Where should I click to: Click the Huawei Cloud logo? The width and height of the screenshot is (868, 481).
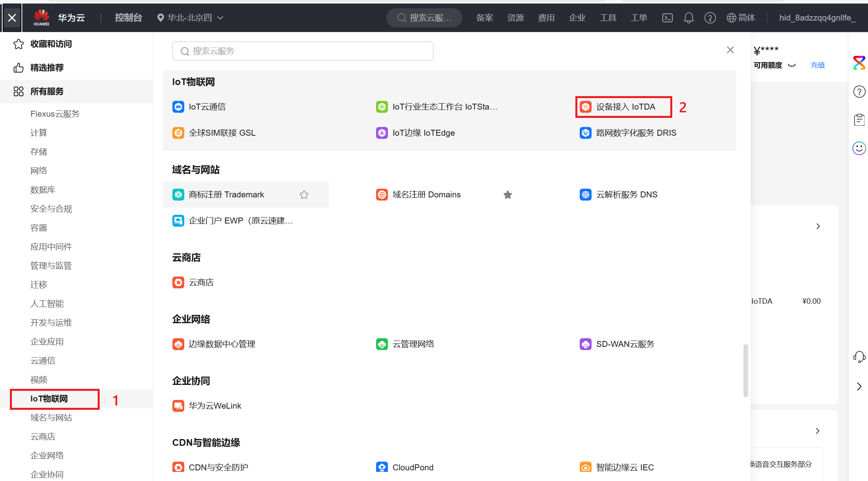coord(42,18)
